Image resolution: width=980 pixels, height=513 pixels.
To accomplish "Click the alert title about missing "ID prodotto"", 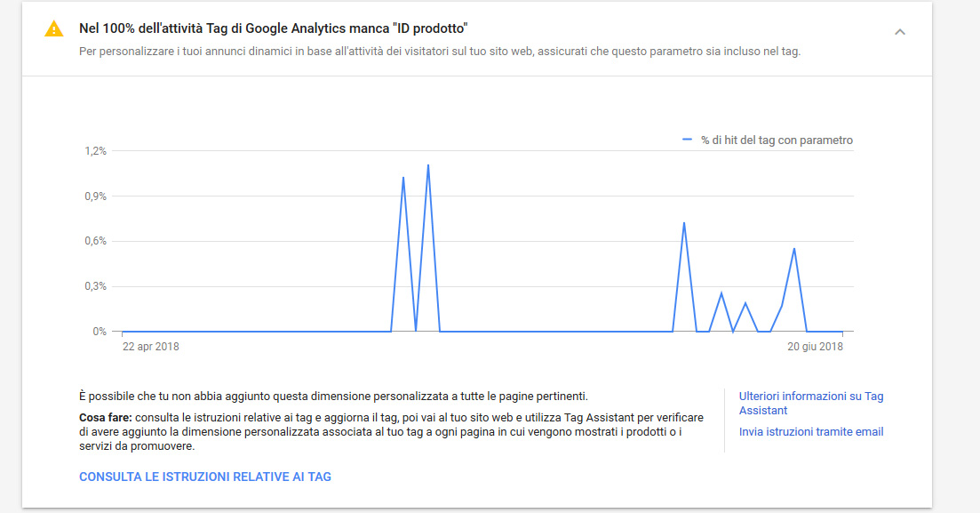I will point(273,28).
